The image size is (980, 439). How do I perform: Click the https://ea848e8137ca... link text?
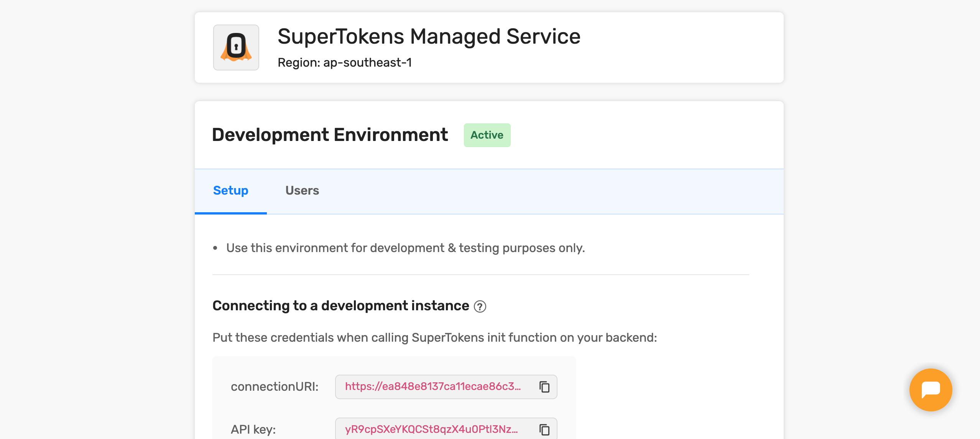432,387
